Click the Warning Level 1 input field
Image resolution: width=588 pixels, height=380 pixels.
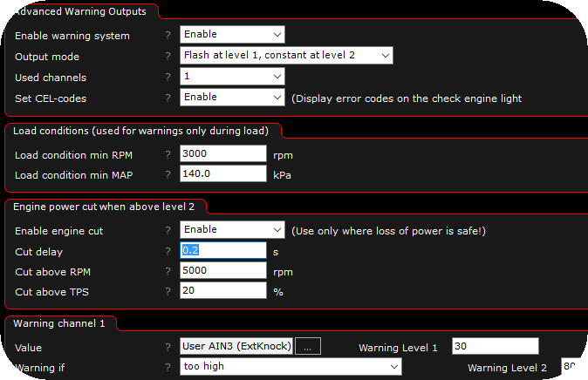click(496, 346)
